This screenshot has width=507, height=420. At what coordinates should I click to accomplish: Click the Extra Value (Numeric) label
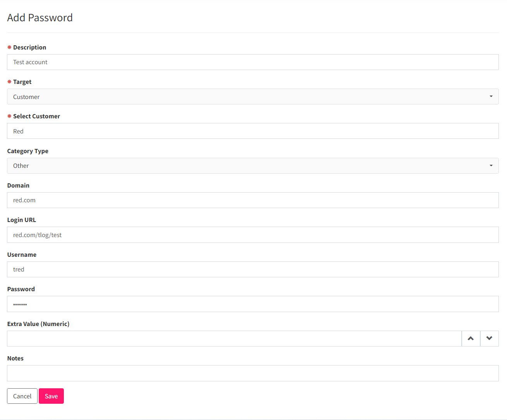tap(38, 324)
